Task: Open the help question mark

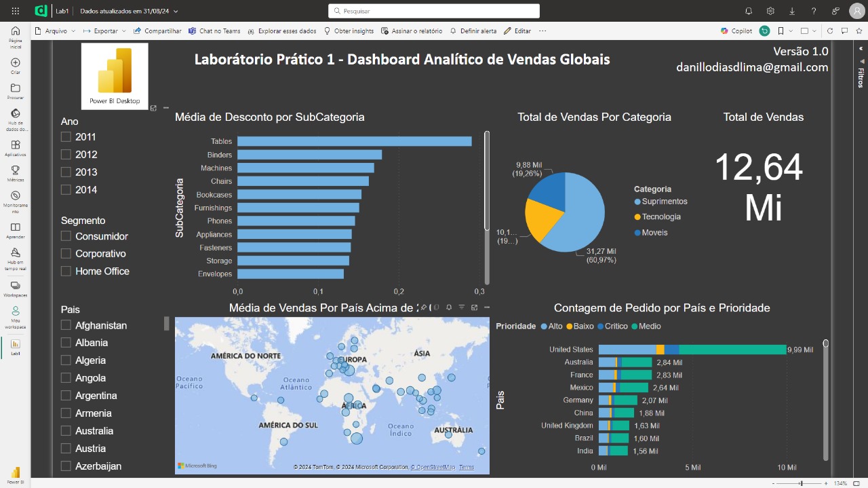Action: click(x=814, y=11)
